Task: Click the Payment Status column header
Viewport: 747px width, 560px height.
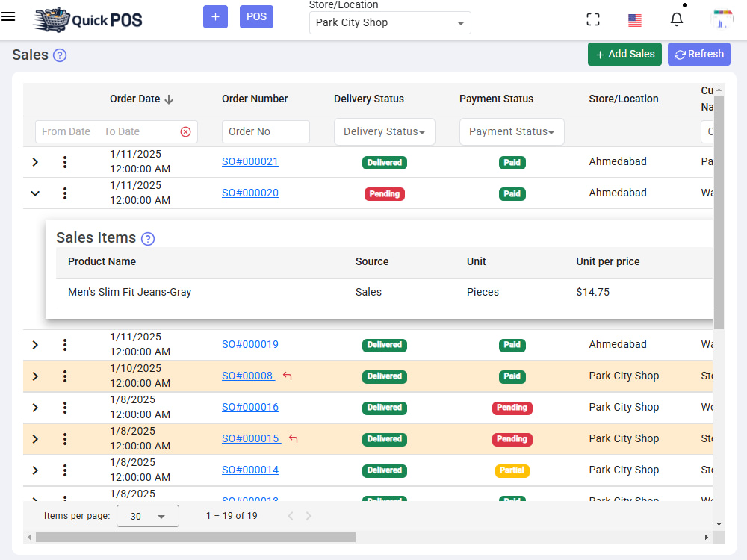Action: pyautogui.click(x=496, y=99)
